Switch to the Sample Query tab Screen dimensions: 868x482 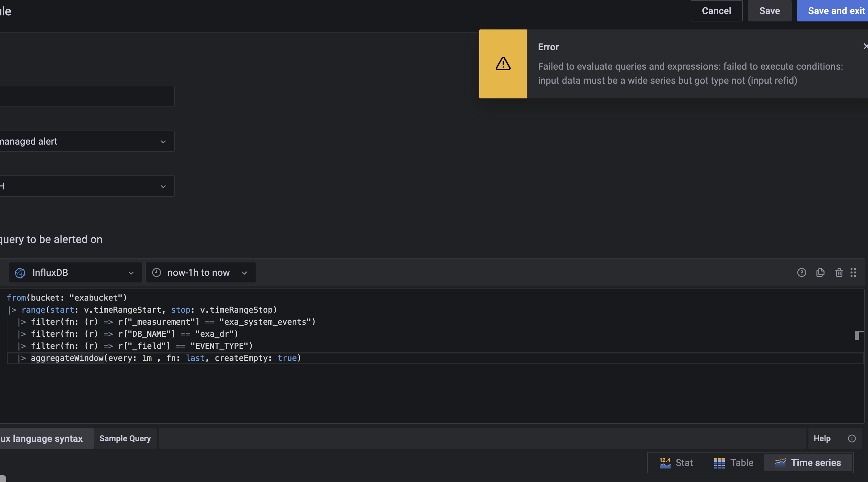click(125, 438)
